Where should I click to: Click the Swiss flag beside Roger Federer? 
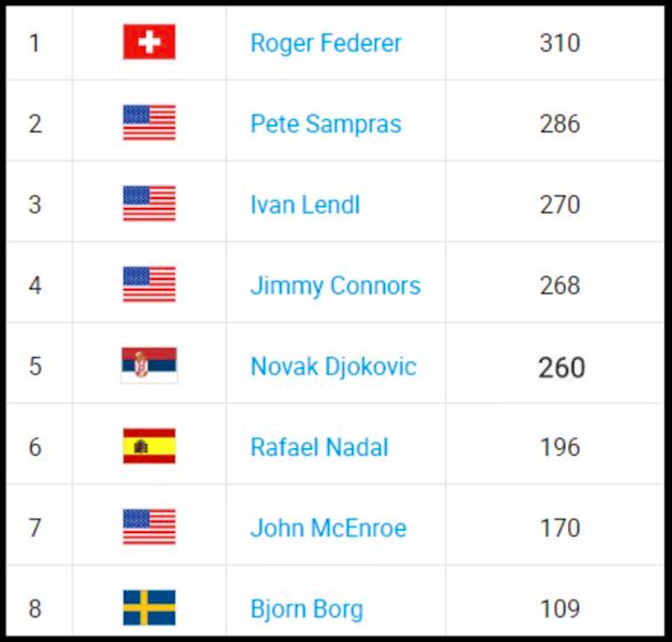[x=149, y=41]
